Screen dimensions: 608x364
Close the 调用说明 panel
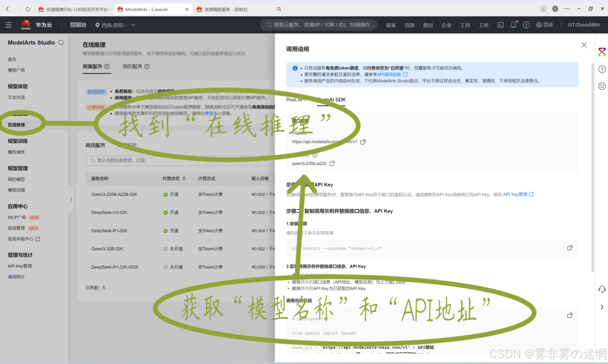(584, 45)
